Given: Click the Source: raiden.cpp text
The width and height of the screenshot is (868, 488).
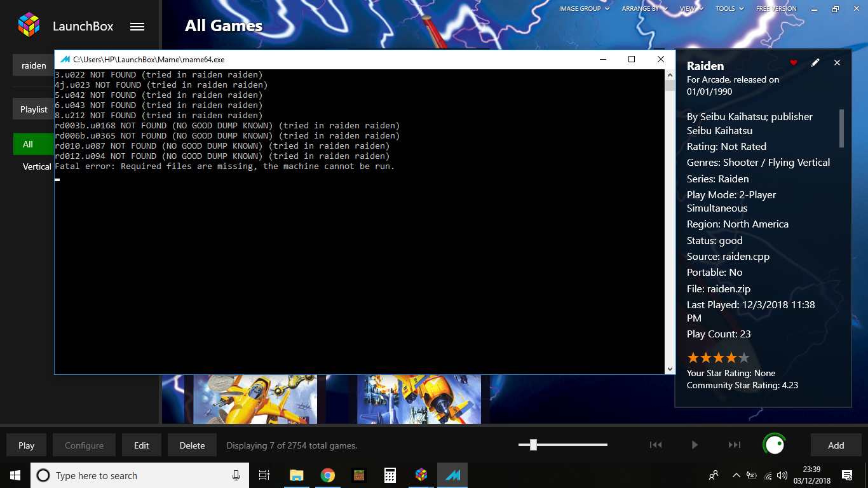Looking at the screenshot, I should [728, 257].
